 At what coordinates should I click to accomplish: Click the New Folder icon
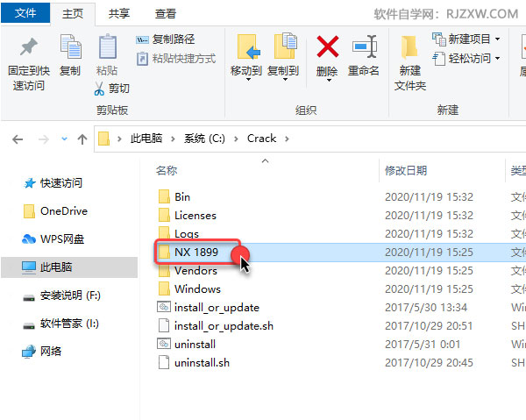point(409,46)
